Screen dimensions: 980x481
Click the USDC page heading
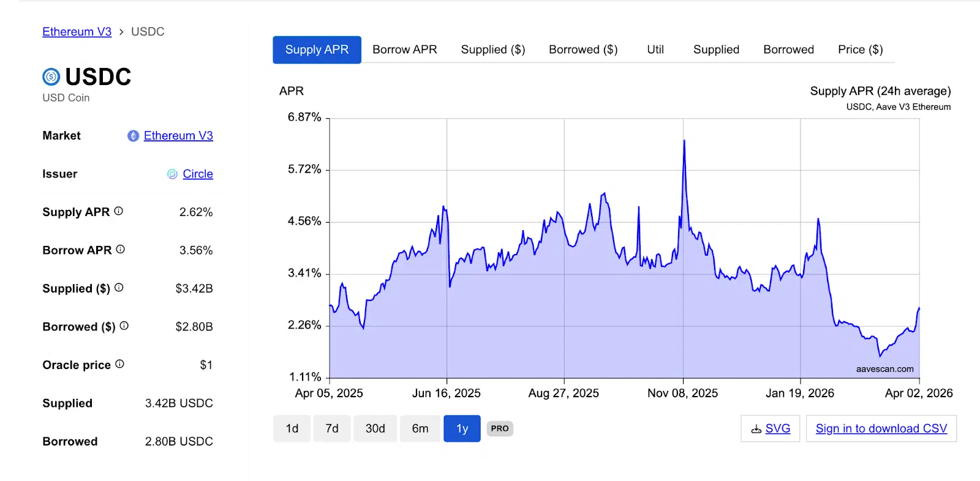point(98,76)
